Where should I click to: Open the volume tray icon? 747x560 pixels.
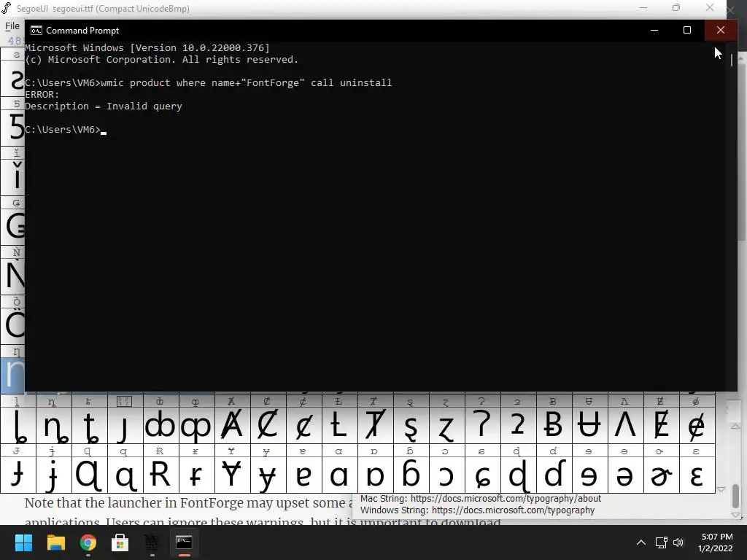click(678, 542)
